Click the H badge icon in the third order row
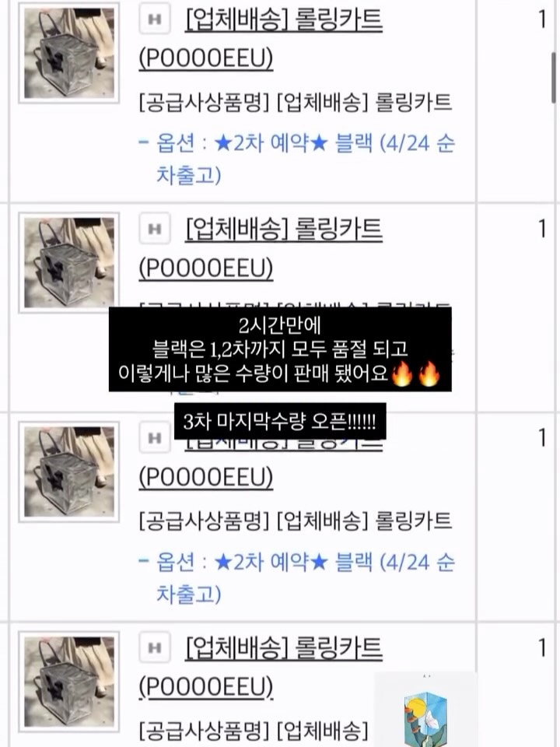The image size is (560, 747). click(x=155, y=438)
